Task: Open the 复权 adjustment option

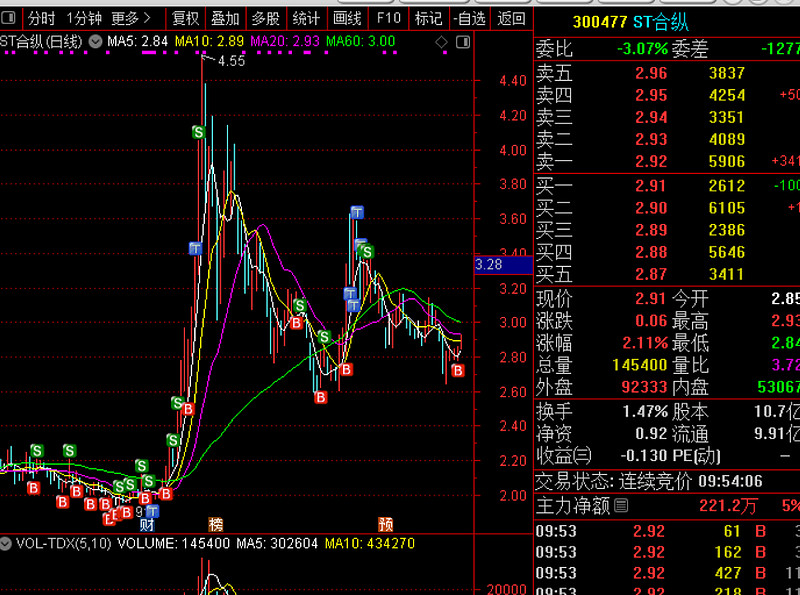Action: pos(185,19)
